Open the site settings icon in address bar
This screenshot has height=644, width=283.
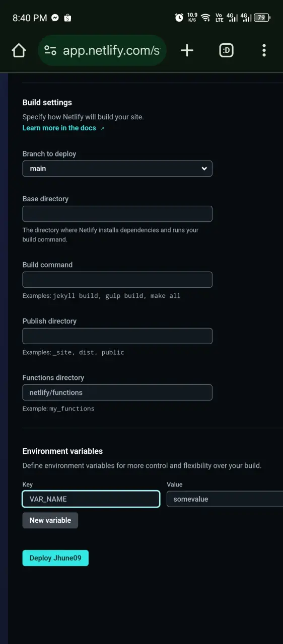click(50, 50)
